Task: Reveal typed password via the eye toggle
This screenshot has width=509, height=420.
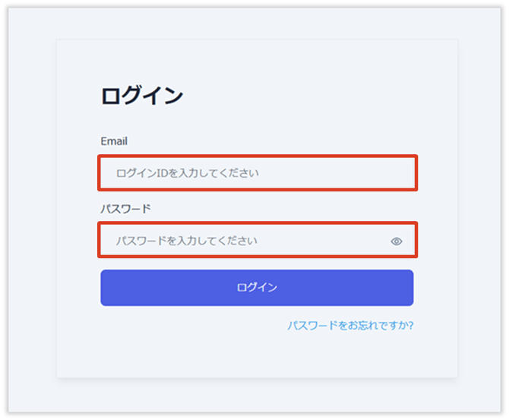Action: [396, 242]
